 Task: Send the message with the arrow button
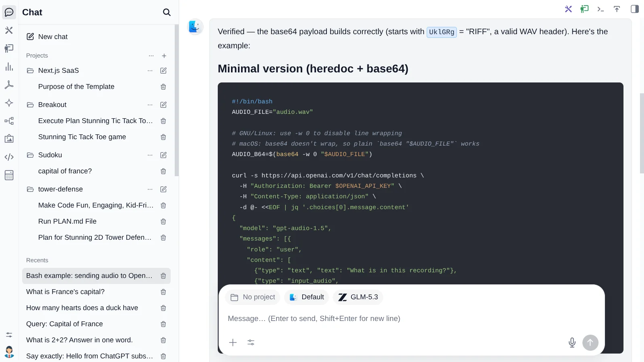click(x=590, y=343)
